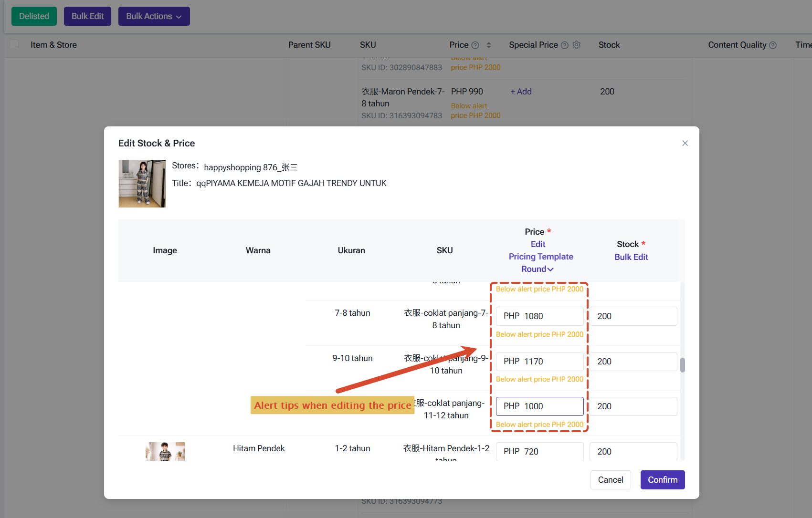Confirm the stock and price changes

pos(663,480)
